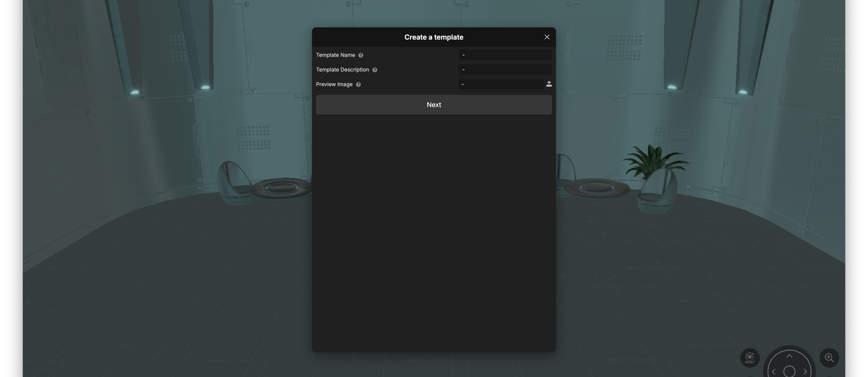868x377 pixels.
Task: Focus the Template Description input field
Action: (x=505, y=70)
